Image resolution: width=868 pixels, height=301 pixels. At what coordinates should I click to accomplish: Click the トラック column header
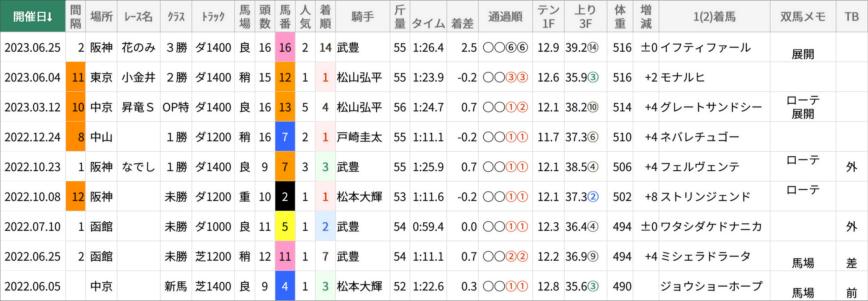pyautogui.click(x=213, y=16)
